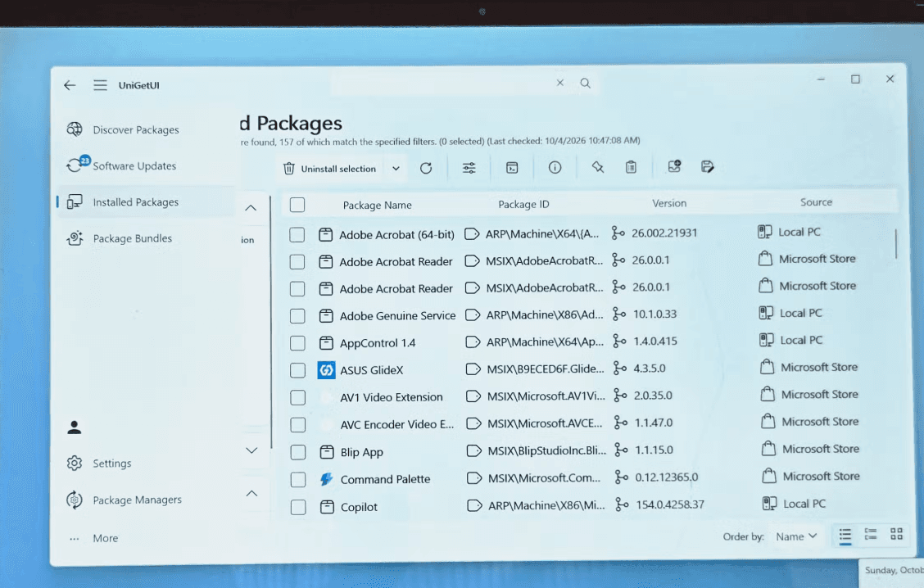This screenshot has width=924, height=588.
Task: Open the user account icon
Action: (x=75, y=427)
